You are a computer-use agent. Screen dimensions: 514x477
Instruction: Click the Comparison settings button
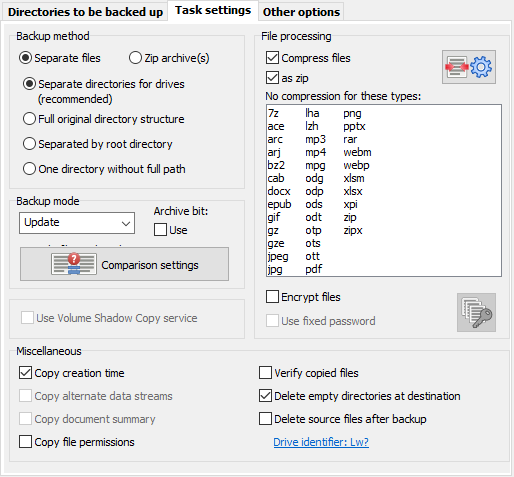click(x=124, y=264)
